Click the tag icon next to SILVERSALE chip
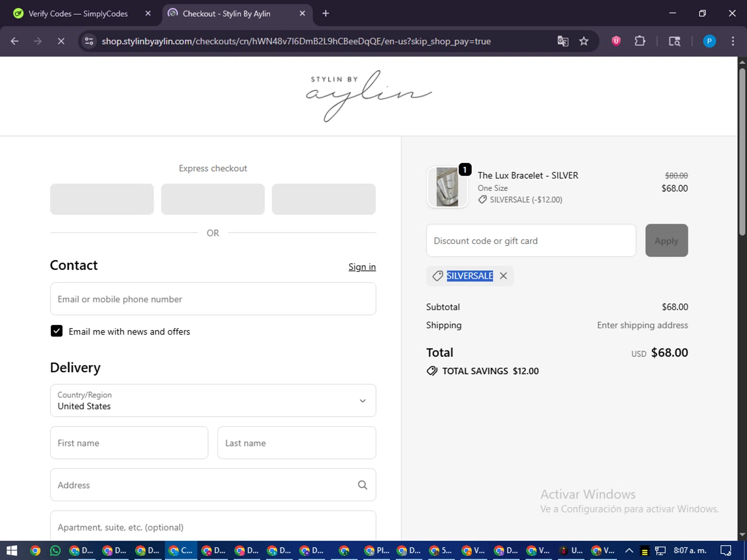Image resolution: width=747 pixels, height=560 pixels. coord(437,276)
